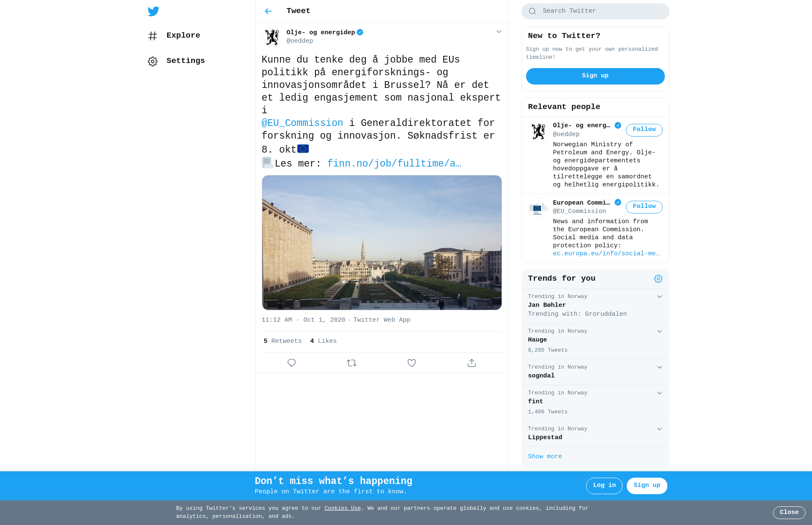Retweet using the retweet icon
This screenshot has width=812, height=525.
[x=351, y=363]
